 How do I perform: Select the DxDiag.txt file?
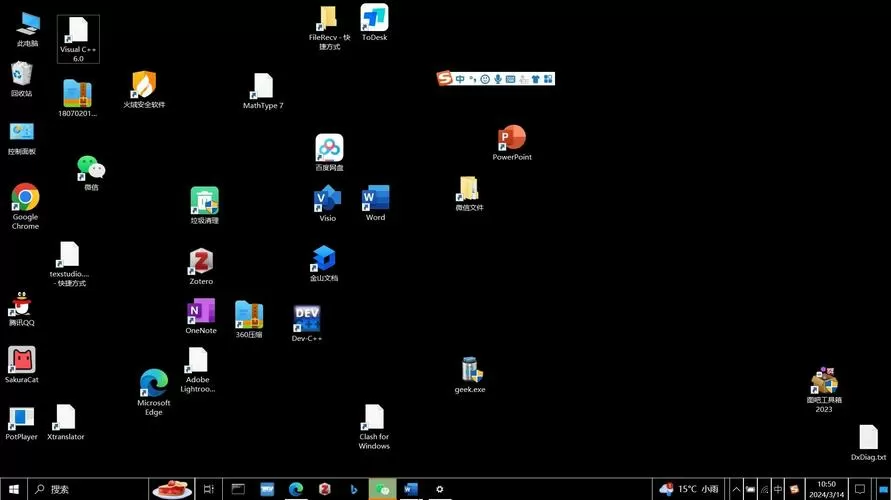click(x=868, y=443)
